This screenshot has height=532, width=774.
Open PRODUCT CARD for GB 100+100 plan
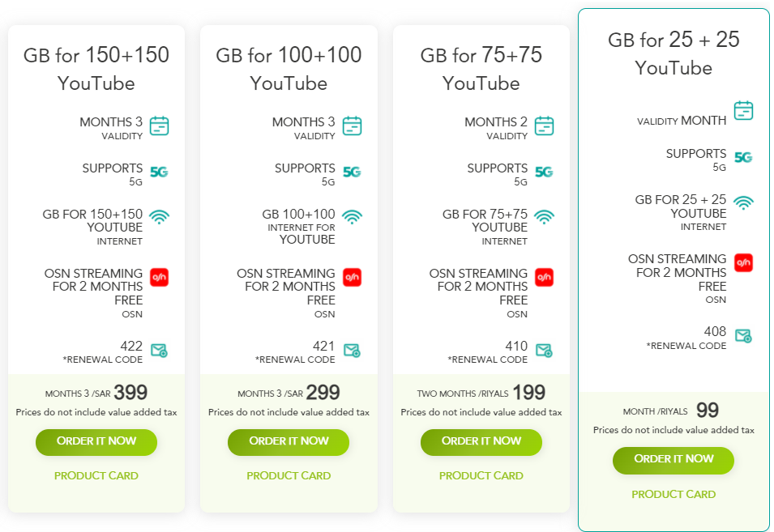(x=289, y=475)
